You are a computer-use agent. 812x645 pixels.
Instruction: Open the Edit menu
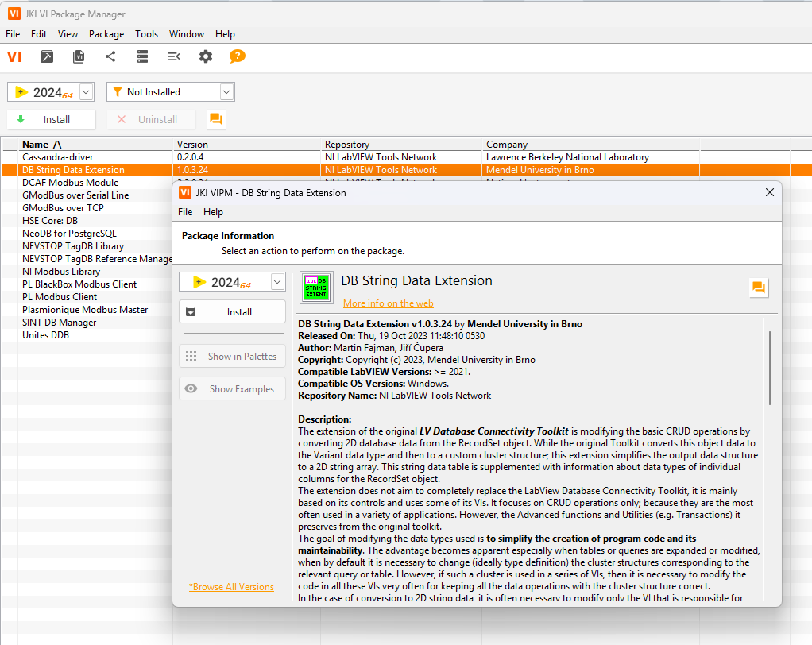[x=39, y=34]
